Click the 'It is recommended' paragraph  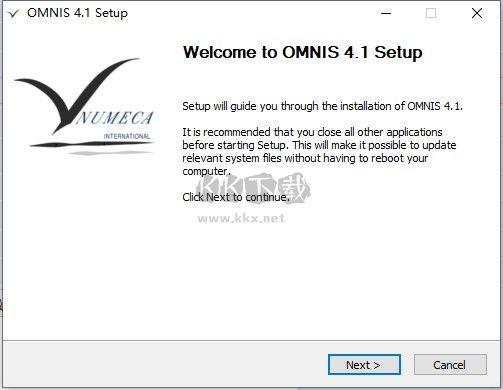[319, 151]
